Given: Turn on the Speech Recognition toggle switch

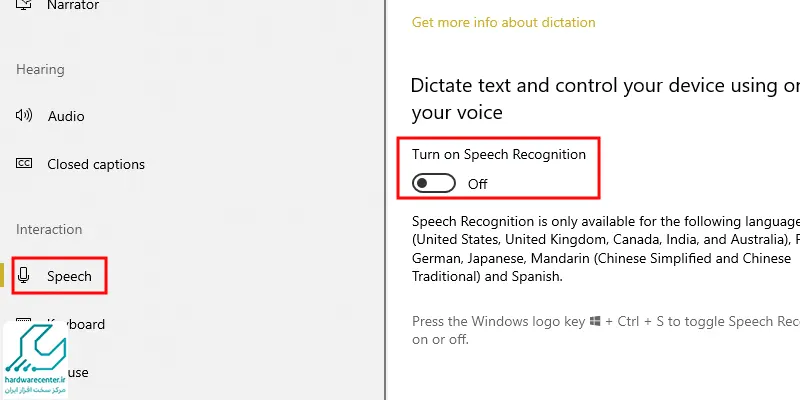Looking at the screenshot, I should [x=434, y=183].
